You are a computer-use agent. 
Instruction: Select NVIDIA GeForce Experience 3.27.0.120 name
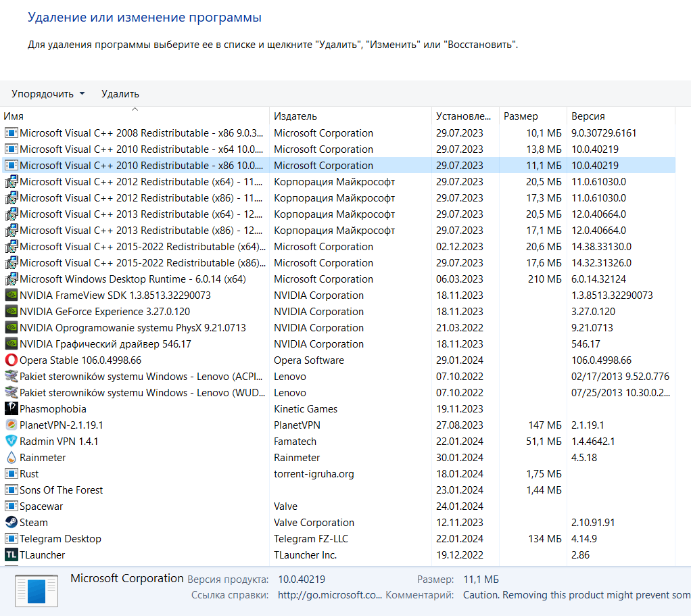click(x=105, y=312)
